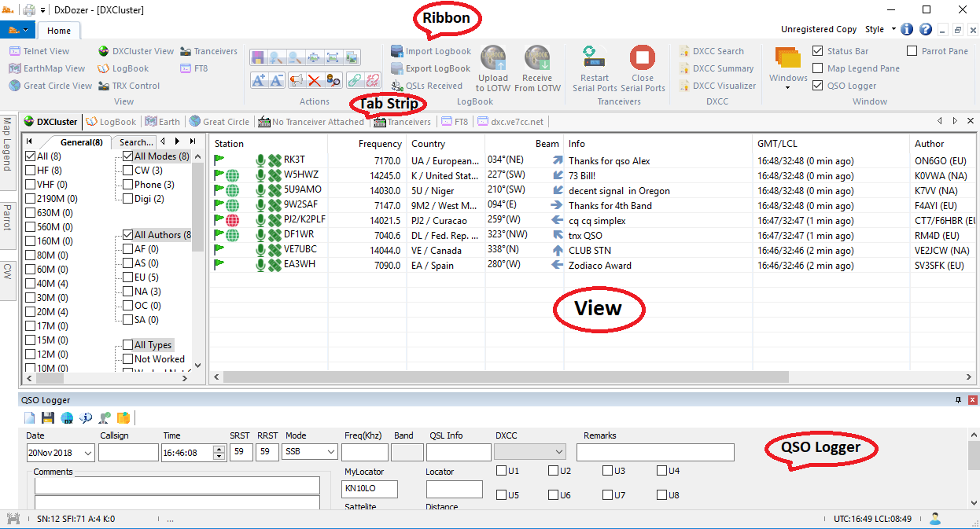Open the Great Circle View
Viewport: 980px width, 529px height.
coord(51,86)
